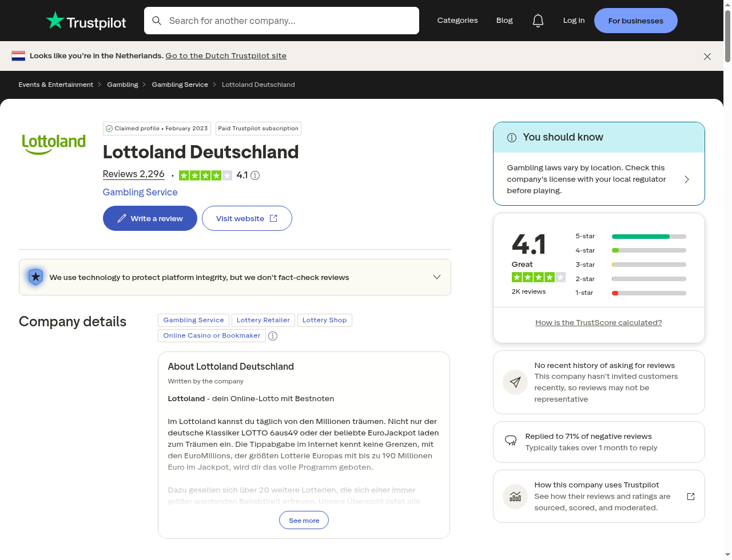Click the Trustpilot logo
Viewport: 732px width, 560px height.
click(86, 21)
